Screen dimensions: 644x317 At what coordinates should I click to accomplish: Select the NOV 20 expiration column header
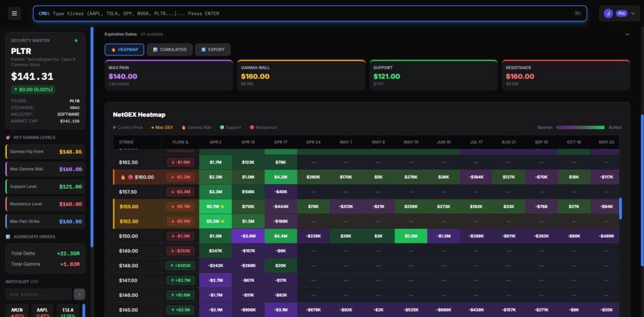(x=606, y=142)
